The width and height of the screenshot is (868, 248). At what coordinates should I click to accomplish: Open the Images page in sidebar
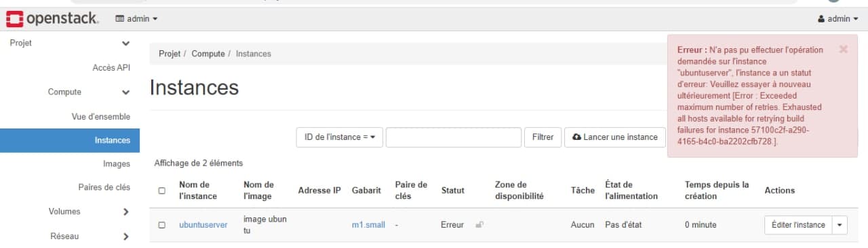click(117, 164)
